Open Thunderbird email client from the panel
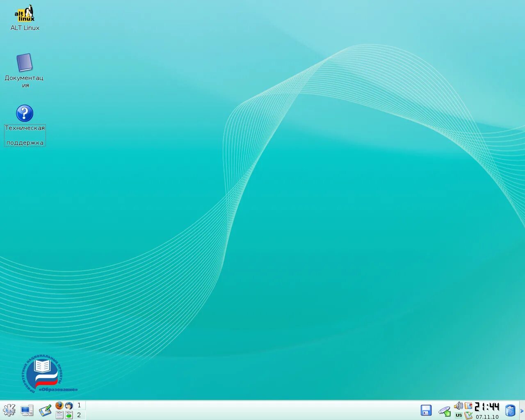The height and width of the screenshot is (420, 525). click(x=68, y=406)
